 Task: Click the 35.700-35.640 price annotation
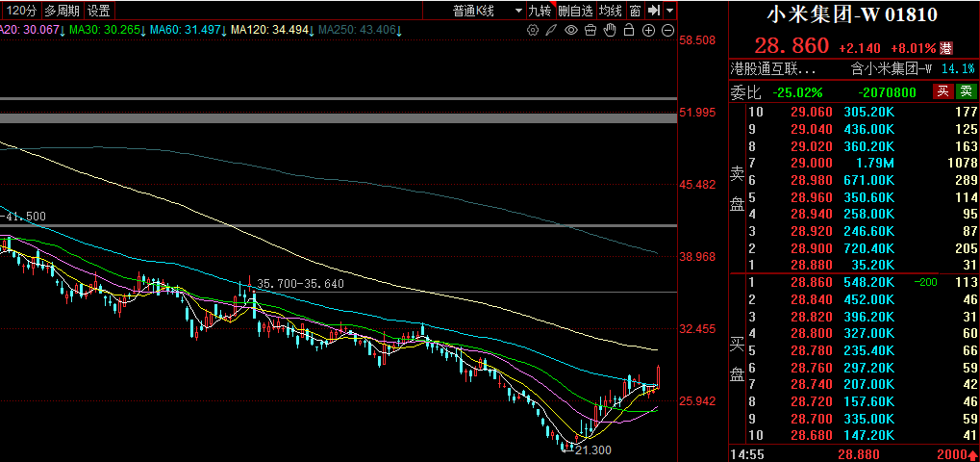[301, 284]
